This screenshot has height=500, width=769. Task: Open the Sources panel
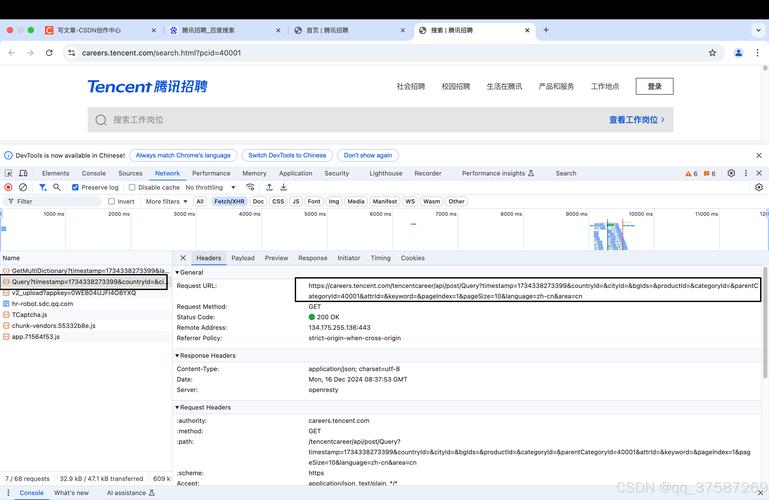tap(130, 174)
